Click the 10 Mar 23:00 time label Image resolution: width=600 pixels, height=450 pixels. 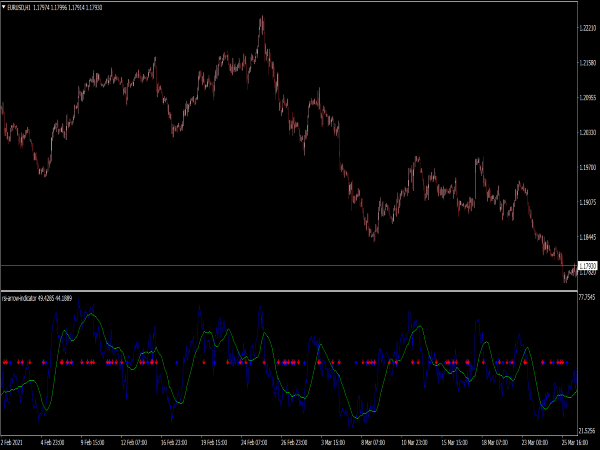point(415,443)
